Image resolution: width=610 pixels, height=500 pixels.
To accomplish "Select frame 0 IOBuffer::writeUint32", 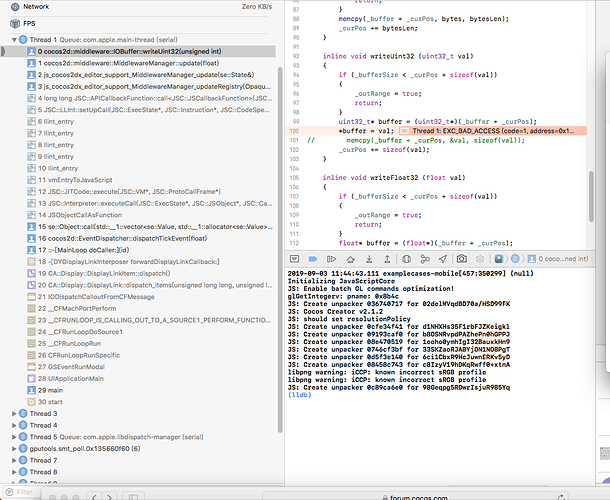I will click(x=138, y=51).
